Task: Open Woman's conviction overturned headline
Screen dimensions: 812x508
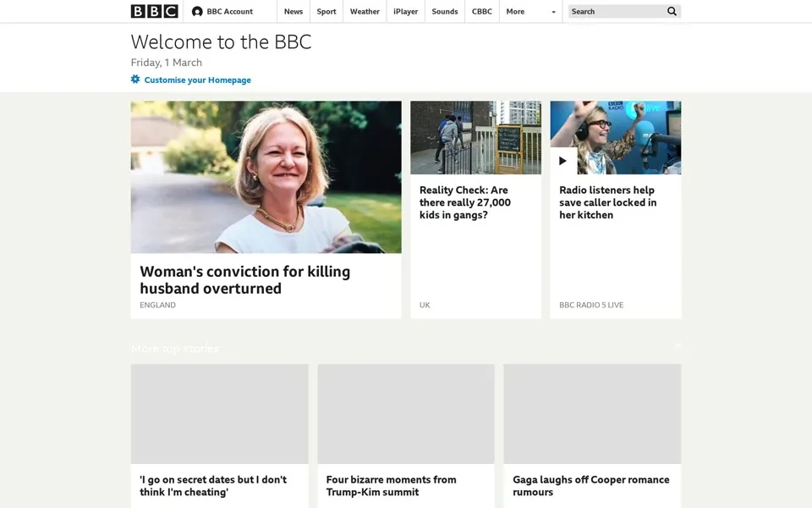Action: coord(245,280)
